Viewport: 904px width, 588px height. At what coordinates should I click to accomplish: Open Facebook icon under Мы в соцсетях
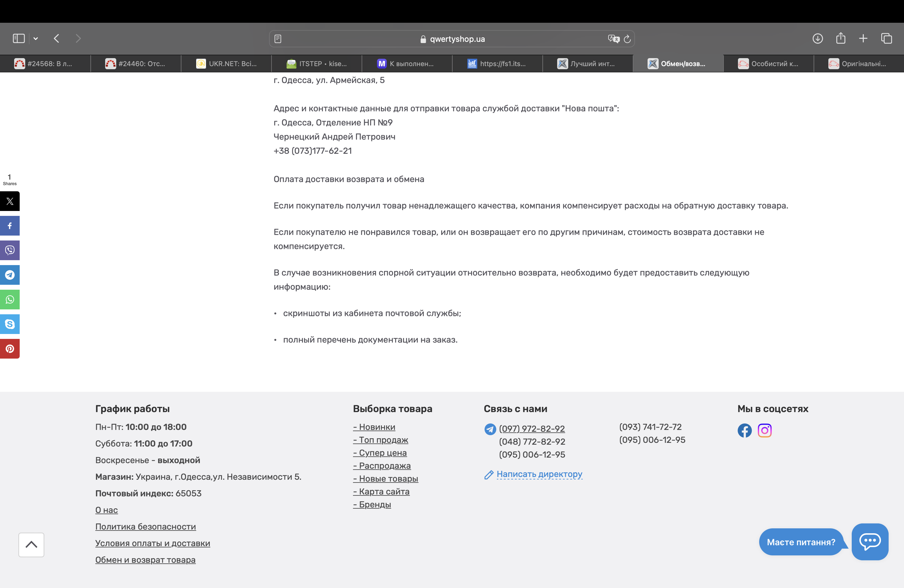point(744,430)
